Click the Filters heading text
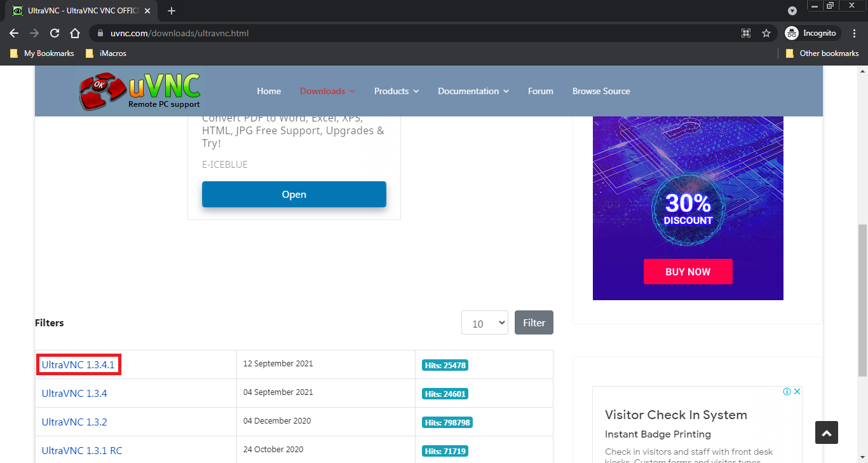 [x=50, y=322]
